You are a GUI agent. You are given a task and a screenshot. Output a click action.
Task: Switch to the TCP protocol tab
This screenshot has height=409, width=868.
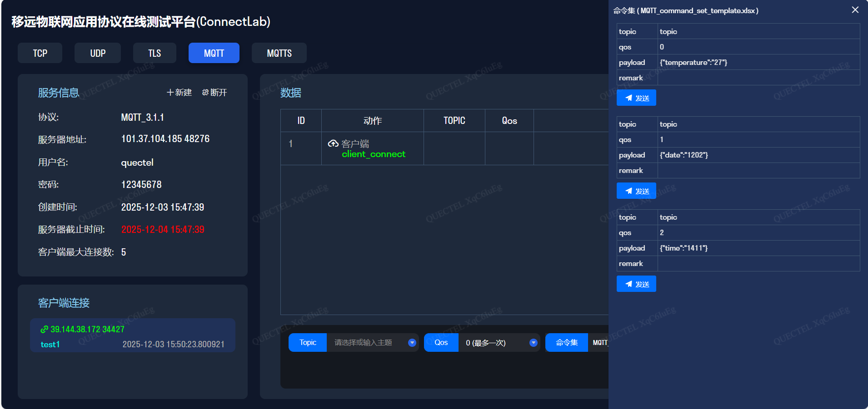tap(40, 53)
